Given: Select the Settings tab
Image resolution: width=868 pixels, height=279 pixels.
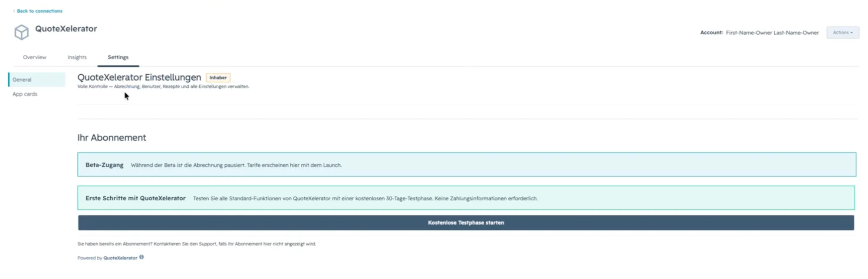Looking at the screenshot, I should 118,57.
